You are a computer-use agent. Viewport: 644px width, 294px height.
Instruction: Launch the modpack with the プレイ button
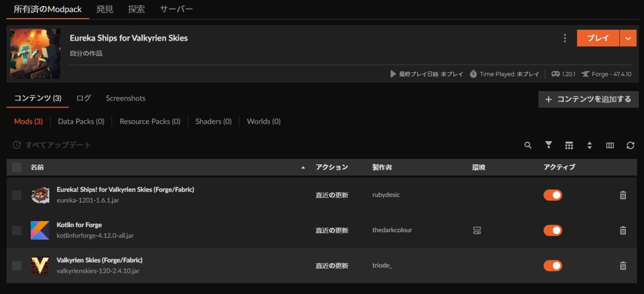click(598, 38)
